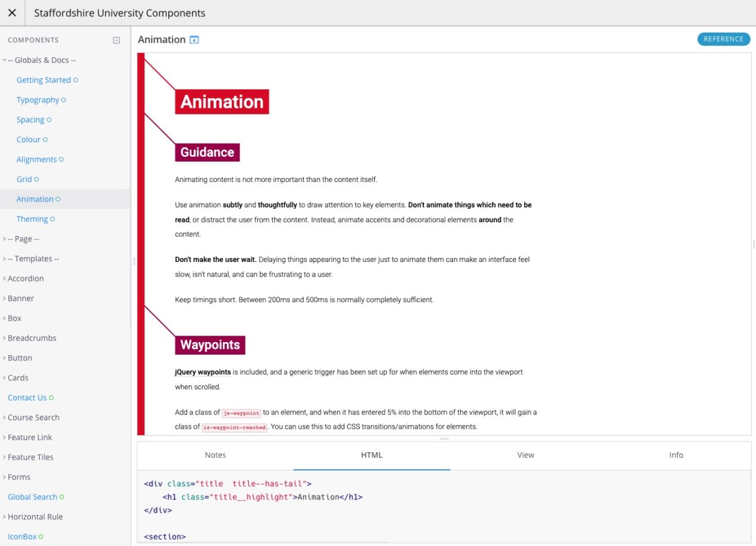The width and height of the screenshot is (756, 546).
Task: Click the status dot beside Getting Started
Action: click(76, 80)
